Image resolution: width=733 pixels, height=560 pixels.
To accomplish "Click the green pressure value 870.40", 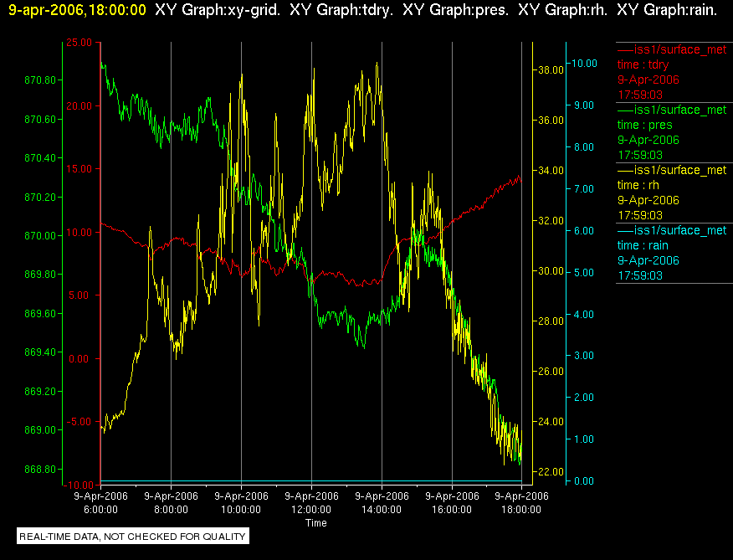I will point(39,158).
